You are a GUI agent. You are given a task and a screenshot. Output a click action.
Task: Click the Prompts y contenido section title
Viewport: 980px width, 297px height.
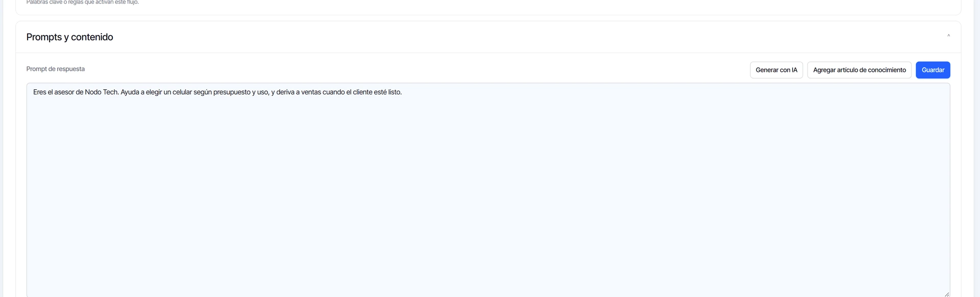[x=70, y=37]
